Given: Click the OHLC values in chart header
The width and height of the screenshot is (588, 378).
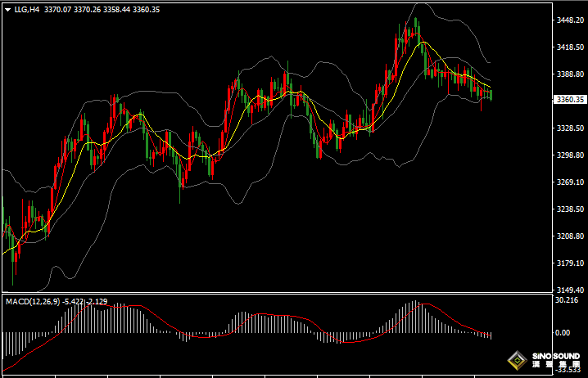Looking at the screenshot, I should pyautogui.click(x=113, y=10).
